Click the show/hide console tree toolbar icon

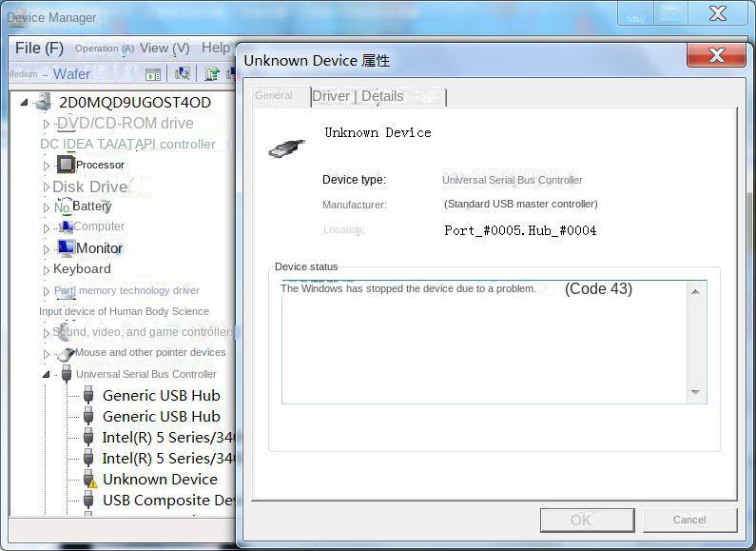pos(152,73)
